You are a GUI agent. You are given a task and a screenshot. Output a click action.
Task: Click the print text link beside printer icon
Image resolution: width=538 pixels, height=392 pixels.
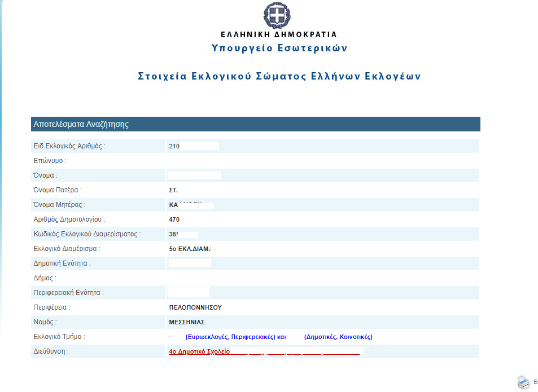pos(535,382)
